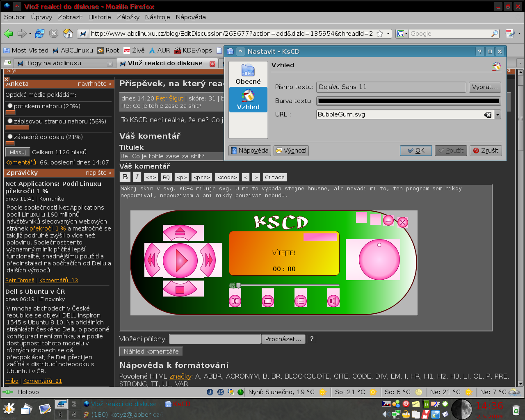Switch to virtual desktop 2 in pager
This screenshot has width=525, height=420.
pos(74,404)
